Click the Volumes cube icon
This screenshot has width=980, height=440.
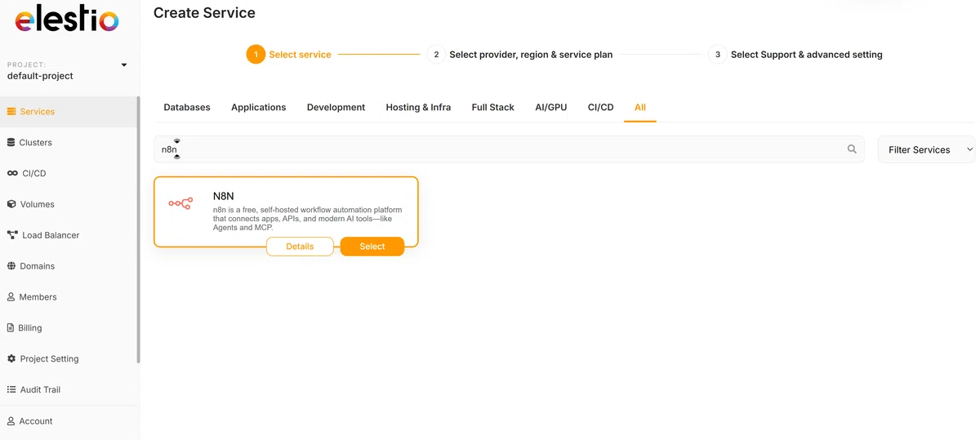pos(11,204)
